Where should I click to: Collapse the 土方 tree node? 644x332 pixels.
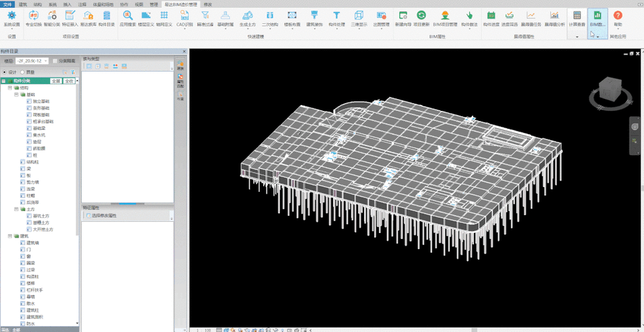point(17,209)
